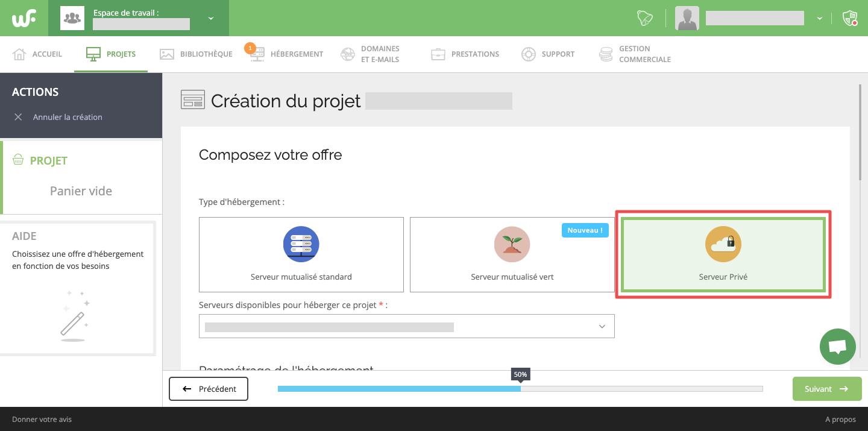Click the basket icon next to PROJET
The width and height of the screenshot is (868, 431).
(x=18, y=160)
